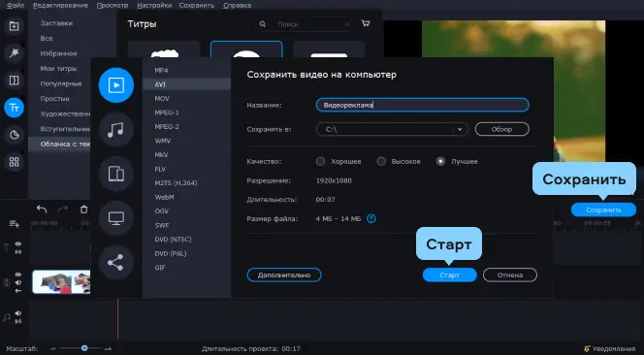This screenshot has height=355, width=644.
Task: Toggle link icon on the title track
Action: coord(18,251)
